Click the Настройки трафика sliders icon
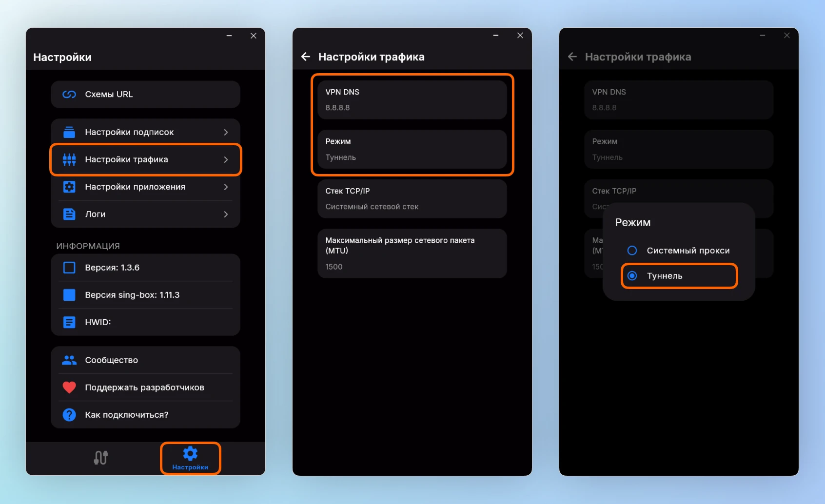825x504 pixels. 69,159
